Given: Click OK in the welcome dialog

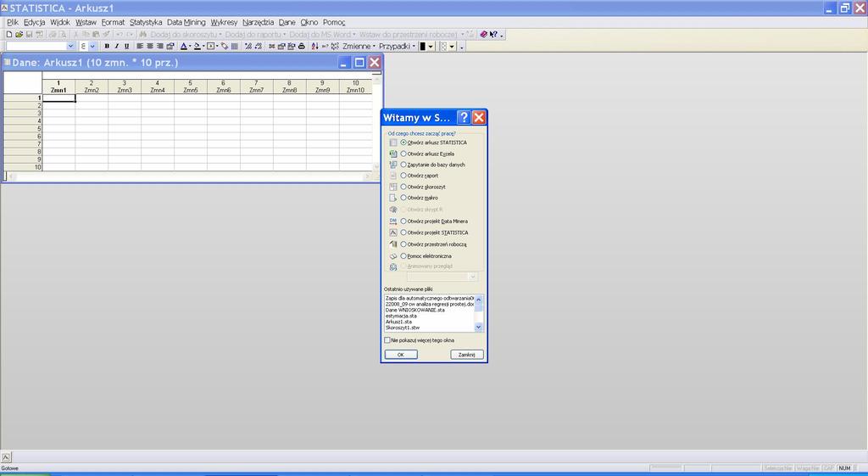Looking at the screenshot, I should 401,355.
